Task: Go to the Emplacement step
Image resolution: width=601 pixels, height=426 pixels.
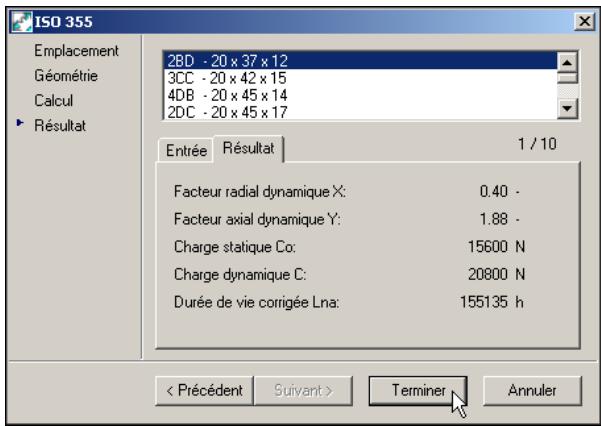Action: (x=76, y=51)
